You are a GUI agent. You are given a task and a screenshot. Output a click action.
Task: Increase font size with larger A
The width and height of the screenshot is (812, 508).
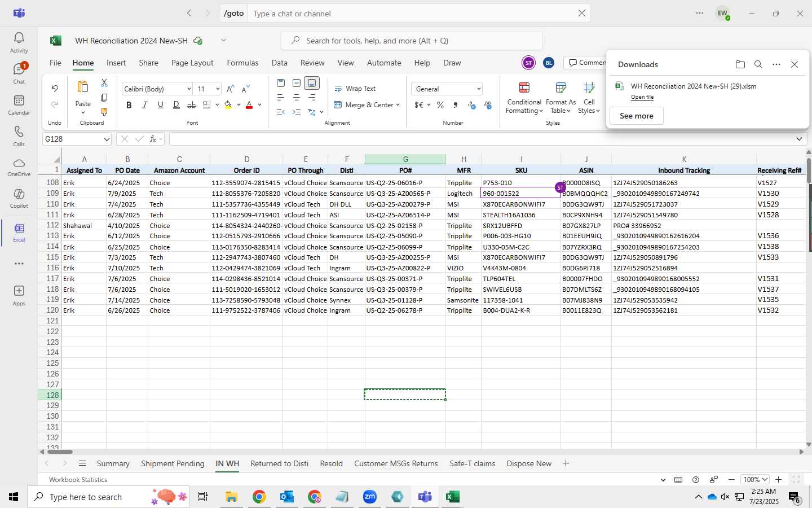[x=230, y=89]
